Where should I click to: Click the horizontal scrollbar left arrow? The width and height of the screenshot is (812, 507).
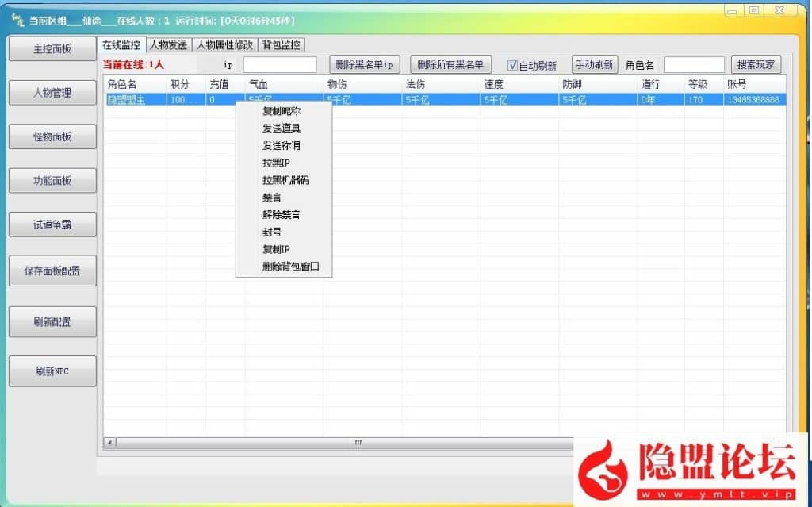[x=109, y=442]
